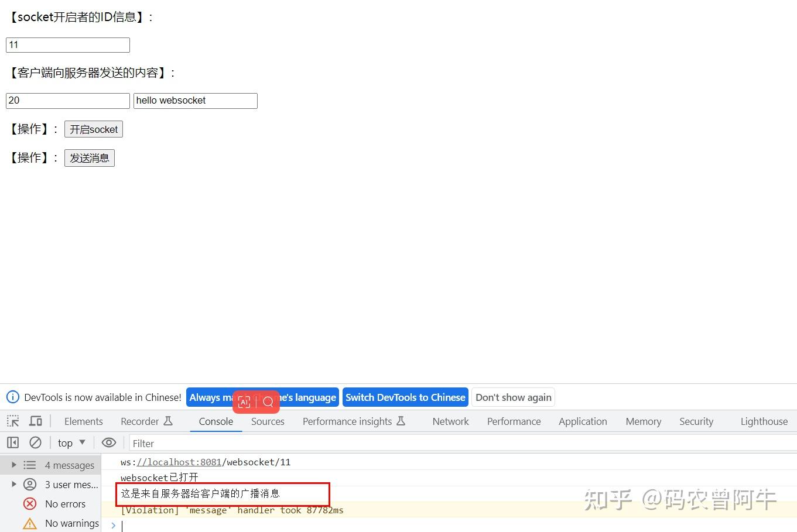This screenshot has width=797, height=532.
Task: Select the inspect element picker icon
Action: point(13,421)
